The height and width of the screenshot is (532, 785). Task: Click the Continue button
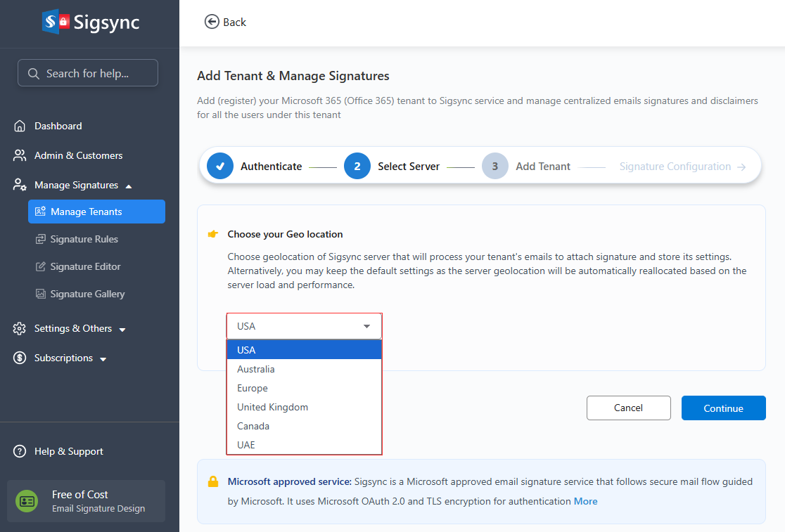coord(723,408)
